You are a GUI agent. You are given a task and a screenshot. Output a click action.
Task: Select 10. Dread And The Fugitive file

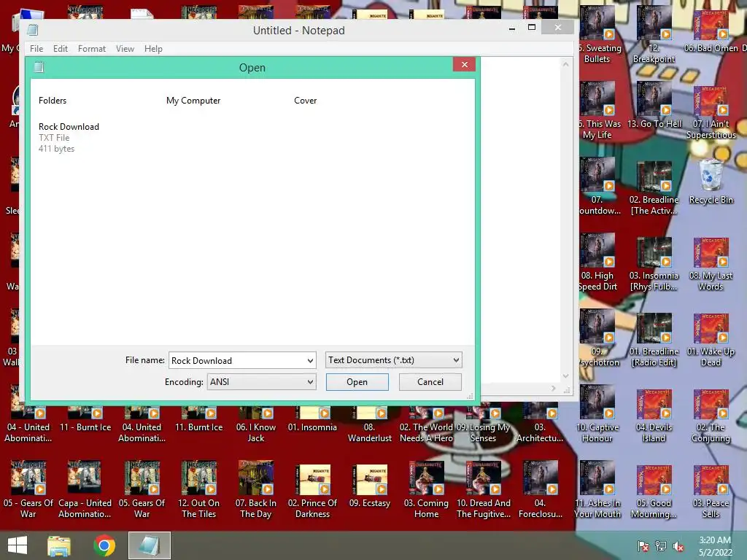[x=483, y=491]
